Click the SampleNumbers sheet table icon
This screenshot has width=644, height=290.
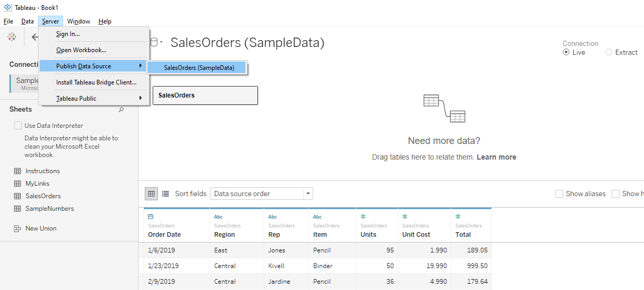17,209
